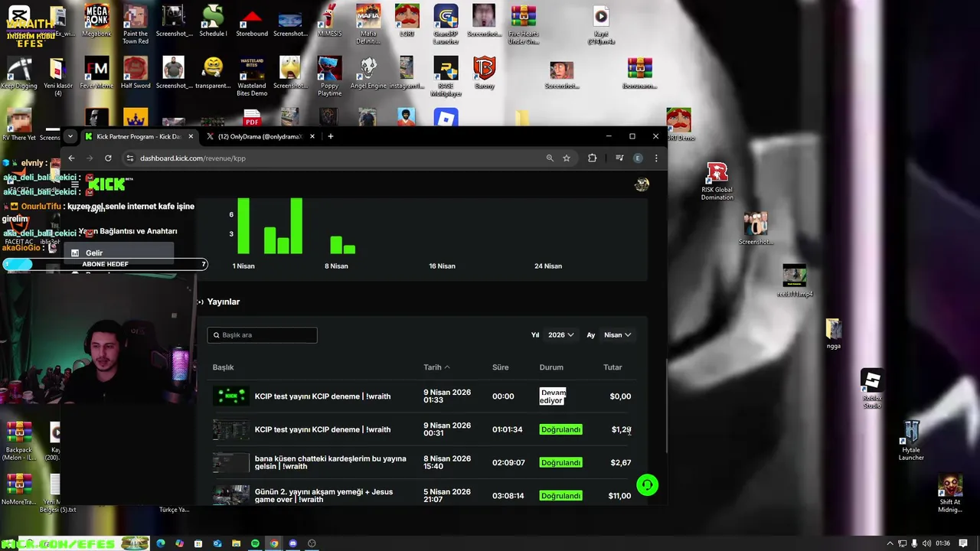
Task: Select Gelir in Kick sidebar
Action: click(x=119, y=253)
